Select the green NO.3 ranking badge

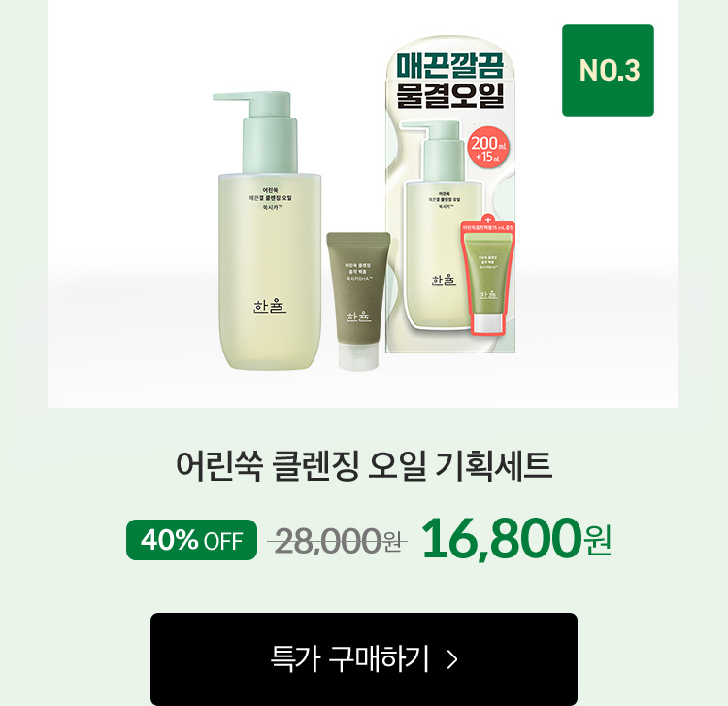(x=608, y=70)
